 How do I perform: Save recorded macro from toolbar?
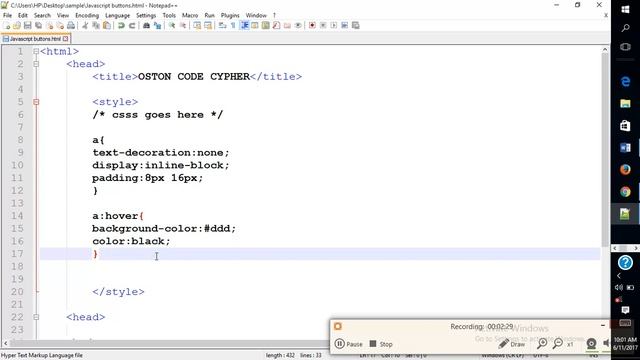point(356,25)
